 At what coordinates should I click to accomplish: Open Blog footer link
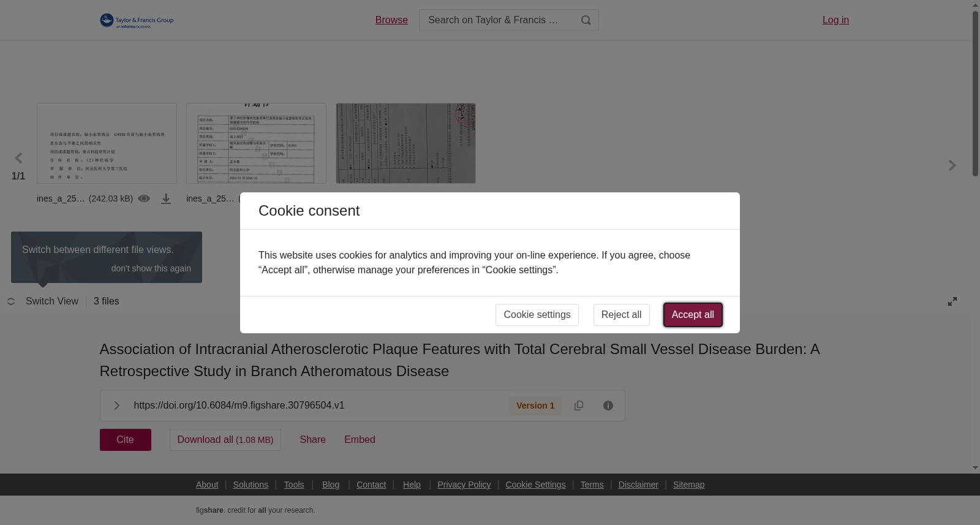(x=331, y=485)
